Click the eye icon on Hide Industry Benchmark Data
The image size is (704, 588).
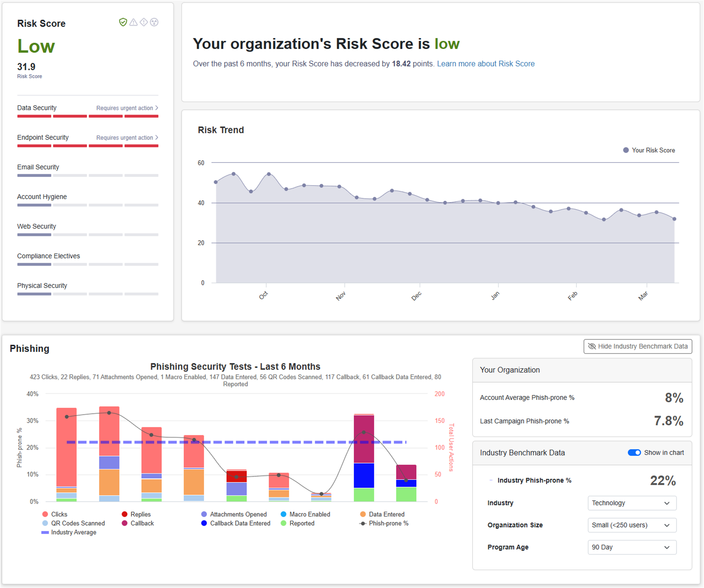[592, 346]
